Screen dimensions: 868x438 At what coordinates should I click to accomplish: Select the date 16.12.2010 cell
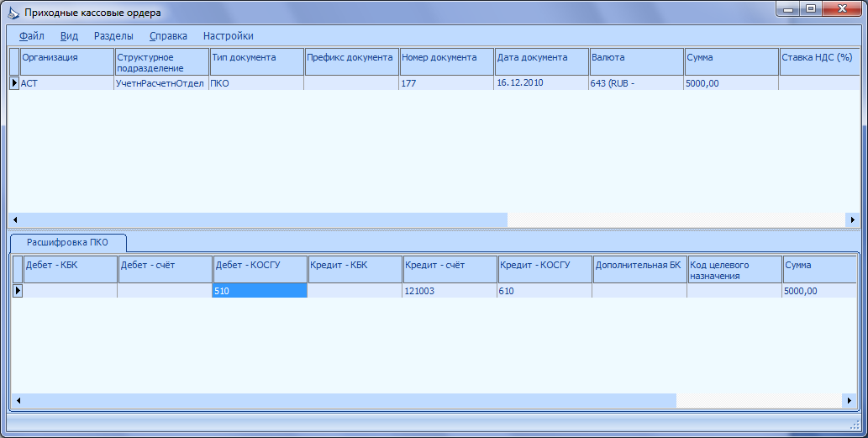point(541,83)
